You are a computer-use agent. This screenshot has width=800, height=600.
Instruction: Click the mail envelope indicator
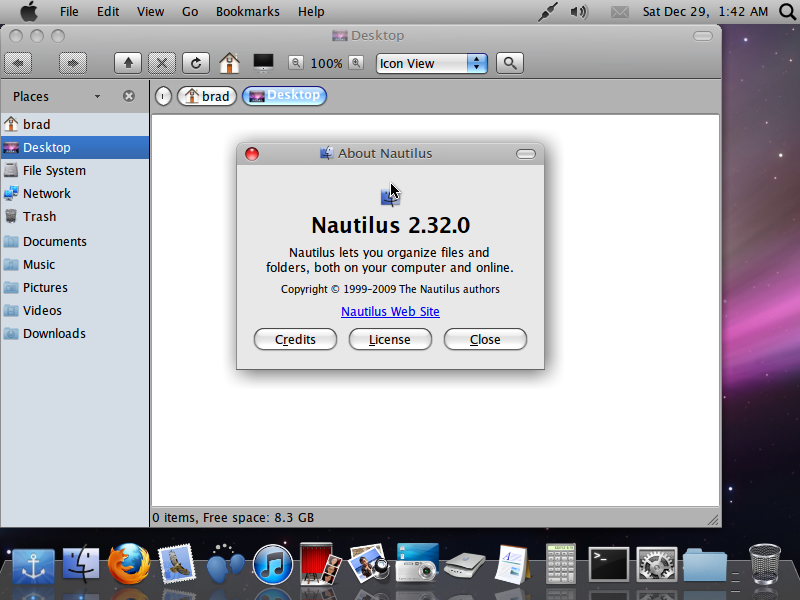pos(620,11)
